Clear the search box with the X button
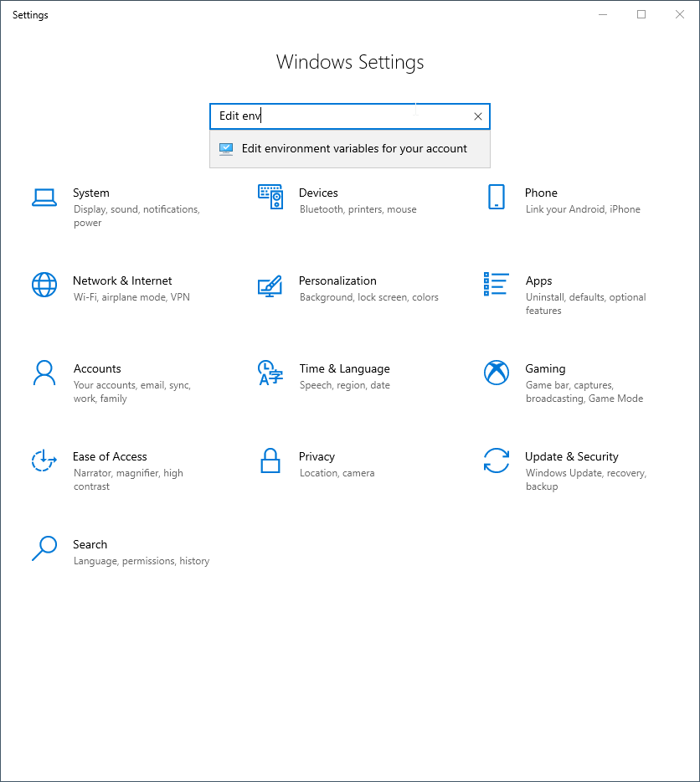Viewport: 700px width, 782px height. pos(478,116)
